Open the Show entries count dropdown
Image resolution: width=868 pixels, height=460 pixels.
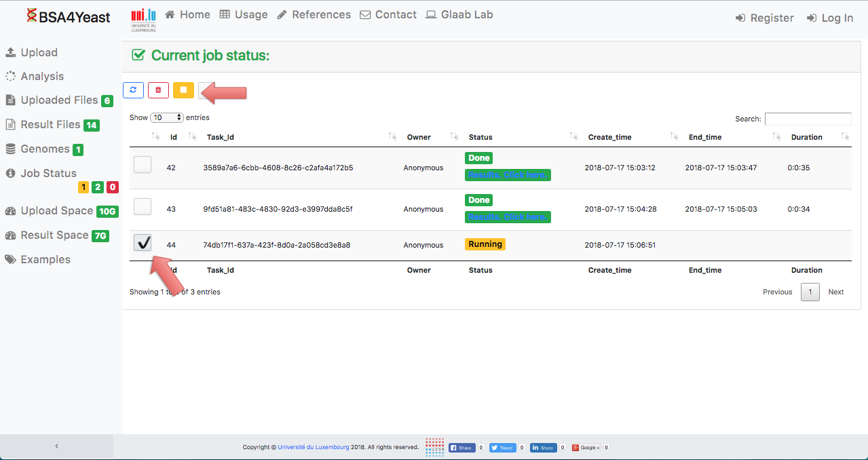[166, 117]
